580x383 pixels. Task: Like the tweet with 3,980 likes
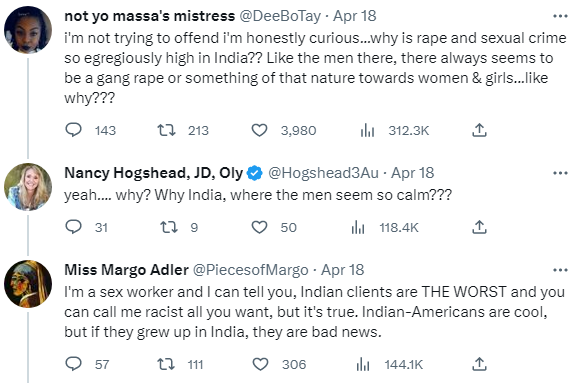pyautogui.click(x=259, y=130)
